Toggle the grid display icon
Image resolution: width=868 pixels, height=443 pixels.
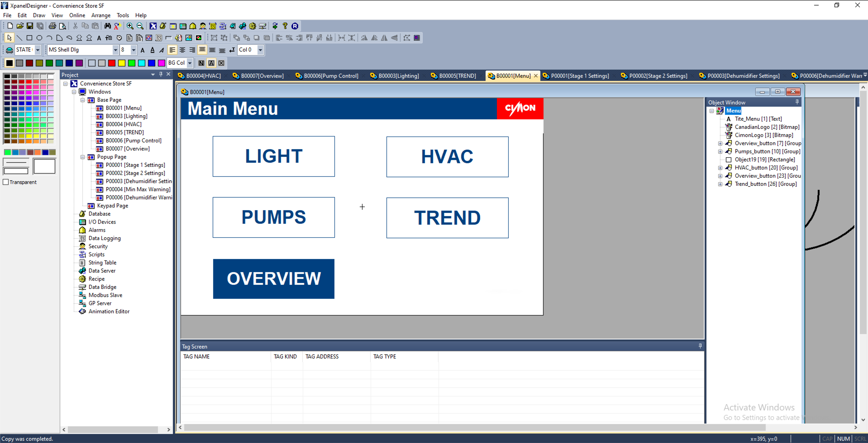point(417,38)
